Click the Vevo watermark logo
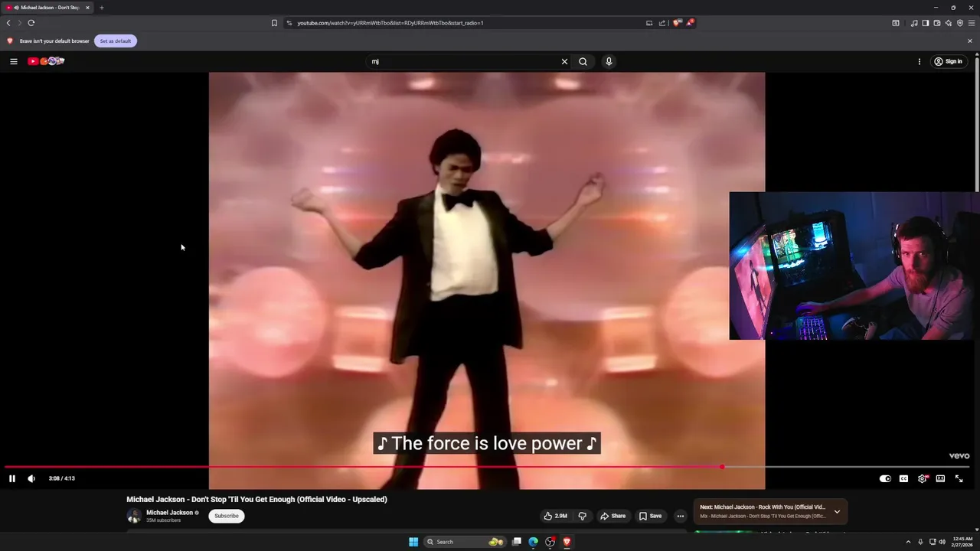Image resolution: width=980 pixels, height=551 pixels. coord(959,456)
